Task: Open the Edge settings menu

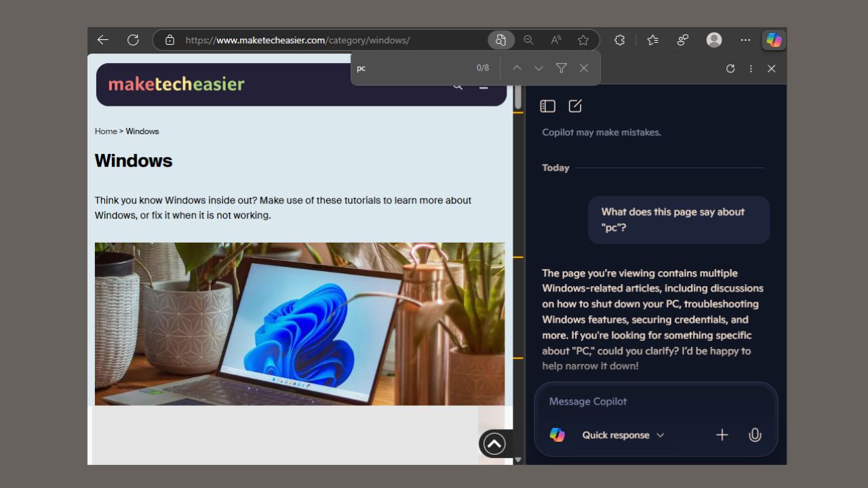Action: click(745, 40)
